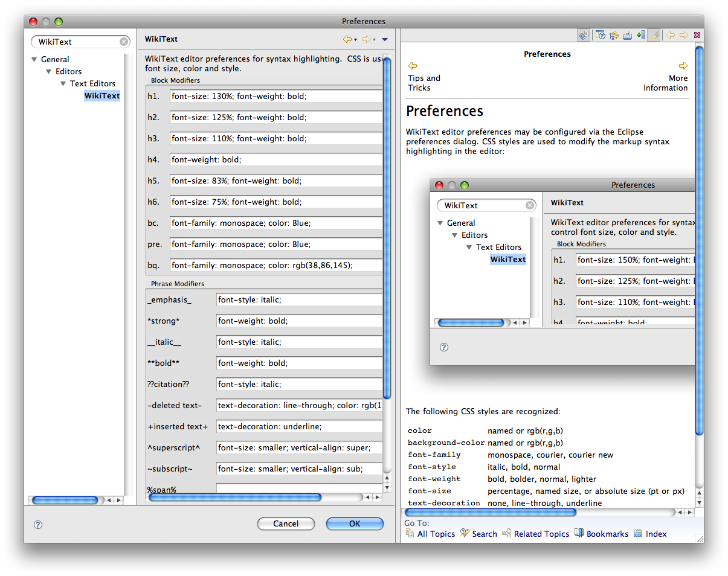
Task: Follow the More Information link
Action: click(665, 83)
